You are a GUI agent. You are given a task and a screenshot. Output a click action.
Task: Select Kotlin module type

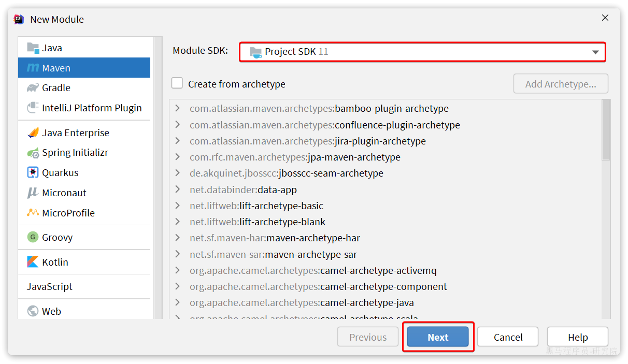[84, 262]
